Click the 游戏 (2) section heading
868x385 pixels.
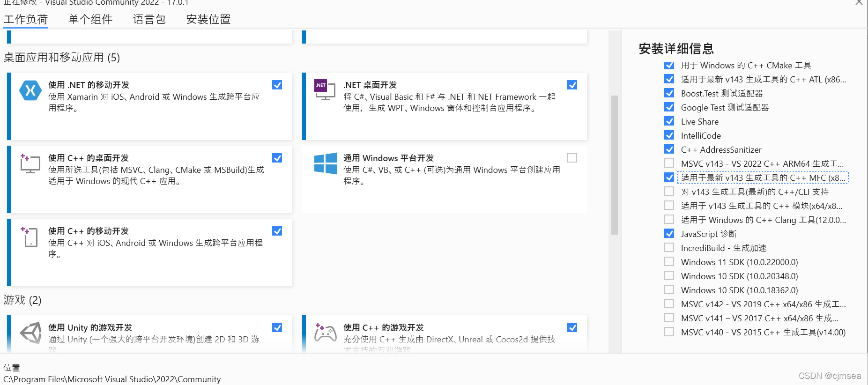[x=22, y=300]
